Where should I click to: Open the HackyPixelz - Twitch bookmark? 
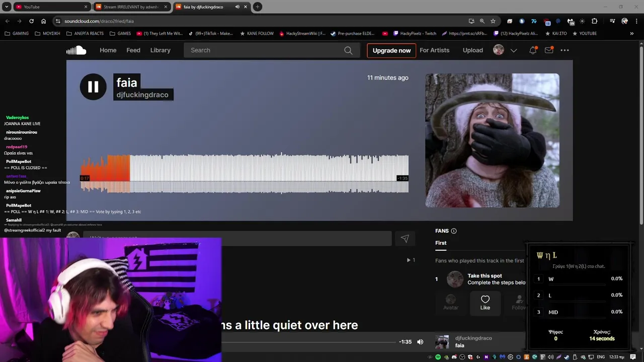tap(415, 34)
